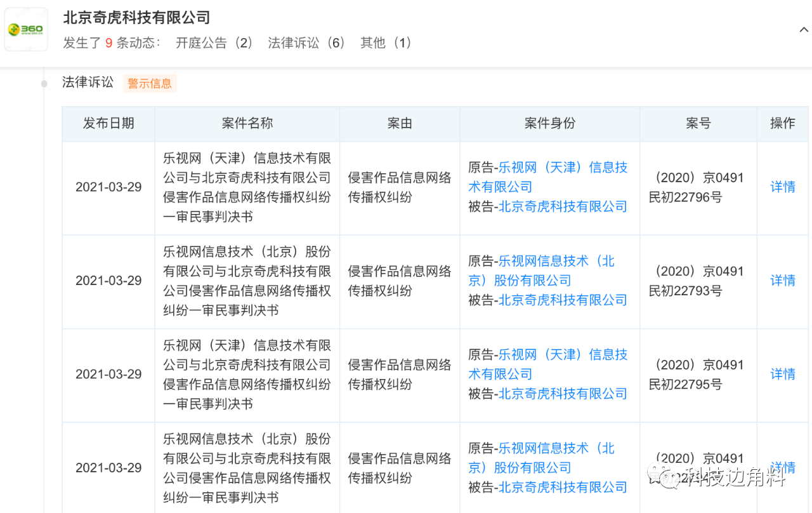Open defendant 北京奇虎科技有限公司 link in 22793 row
The height and width of the screenshot is (513, 812).
[x=563, y=300]
